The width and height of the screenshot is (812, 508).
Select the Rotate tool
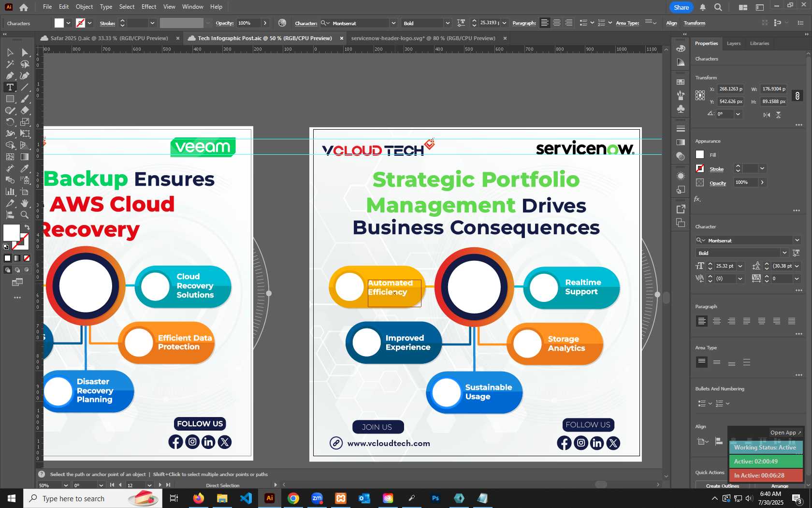pyautogui.click(x=10, y=122)
